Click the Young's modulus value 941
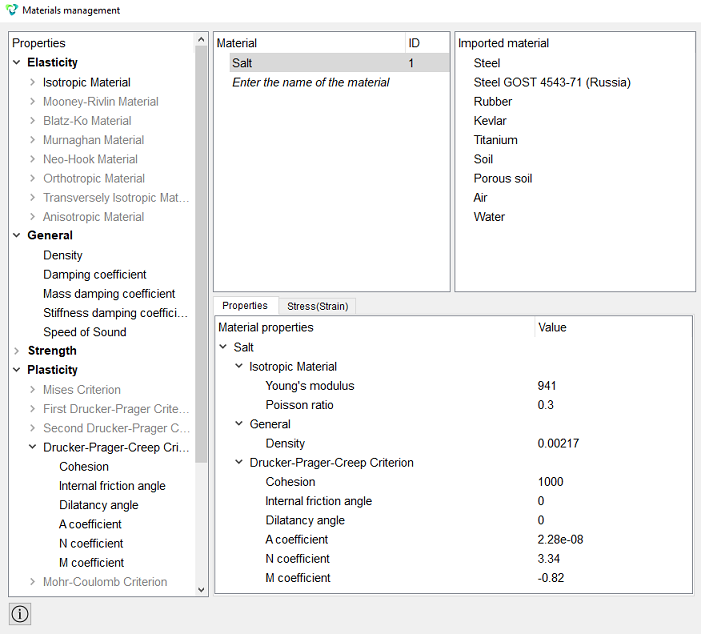The image size is (701, 634). (x=547, y=386)
